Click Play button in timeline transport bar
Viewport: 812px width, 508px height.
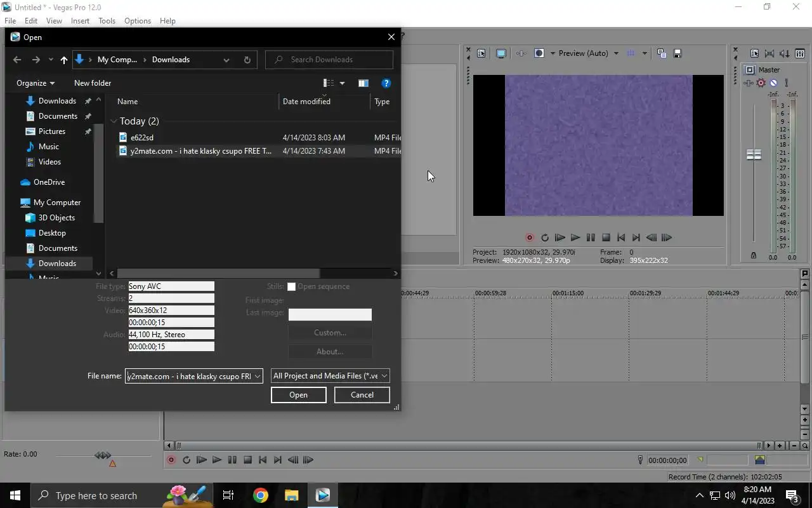[217, 460]
